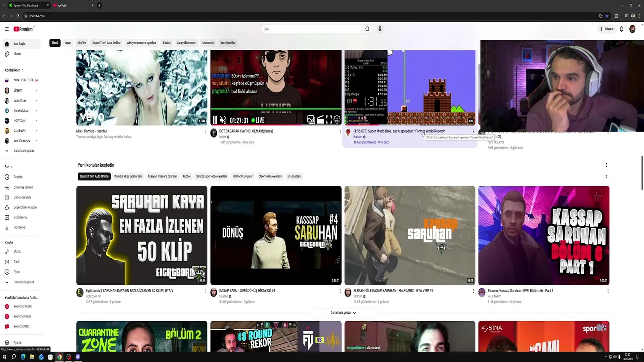Open the more menu for Mix - Pamela video

pyautogui.click(x=206, y=132)
